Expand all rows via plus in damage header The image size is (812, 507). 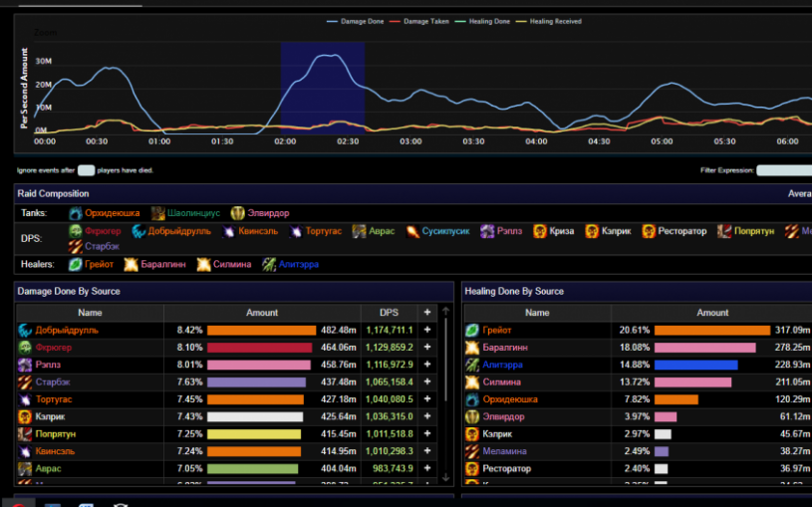click(x=427, y=312)
